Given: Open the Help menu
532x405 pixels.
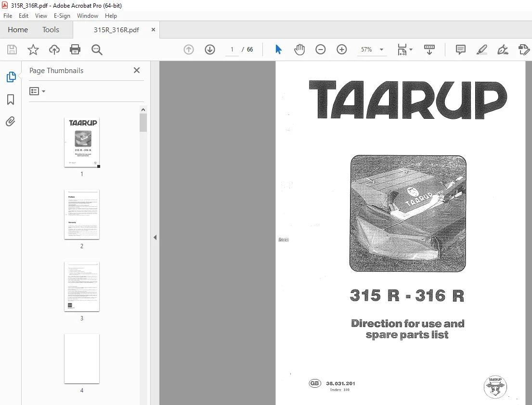Looking at the screenshot, I should point(111,15).
